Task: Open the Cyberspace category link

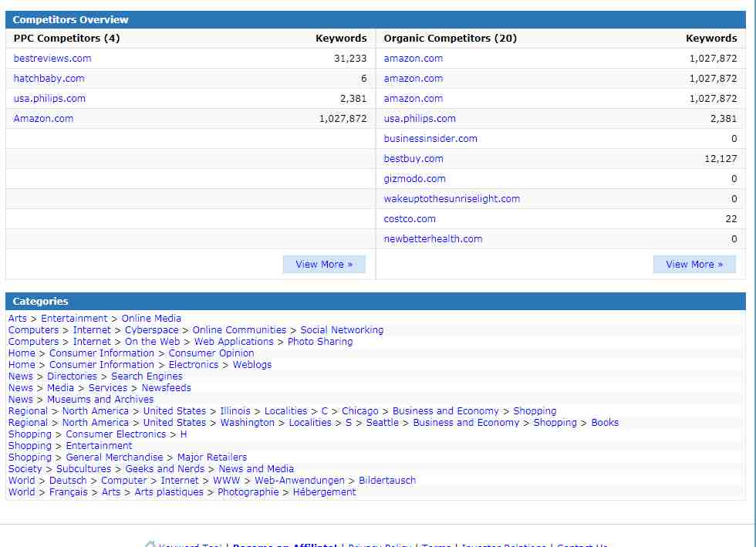Action: pos(151,330)
